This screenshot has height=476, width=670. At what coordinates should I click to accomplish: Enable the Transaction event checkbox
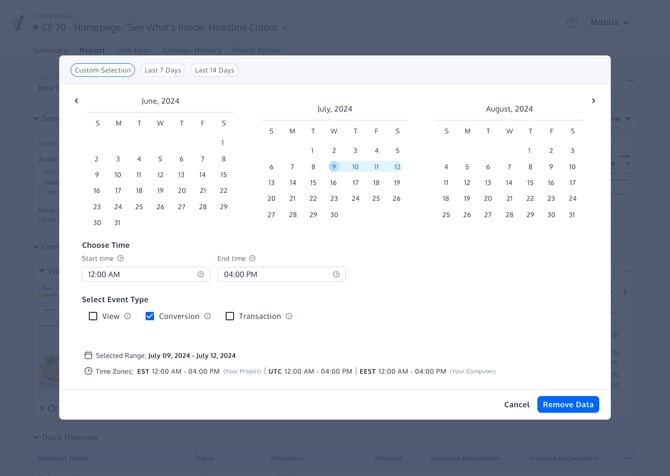[x=229, y=316]
